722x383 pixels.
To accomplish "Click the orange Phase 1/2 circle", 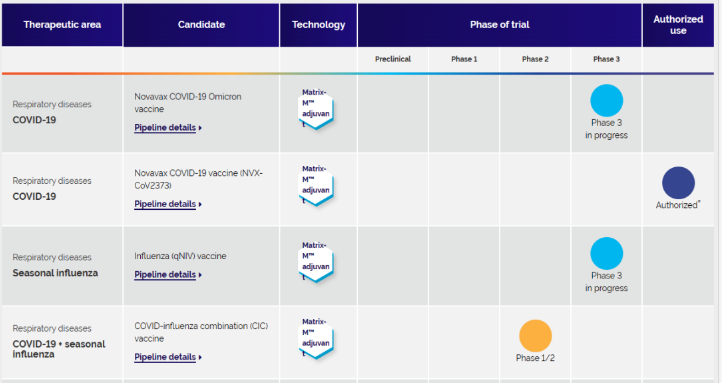I will point(535,336).
